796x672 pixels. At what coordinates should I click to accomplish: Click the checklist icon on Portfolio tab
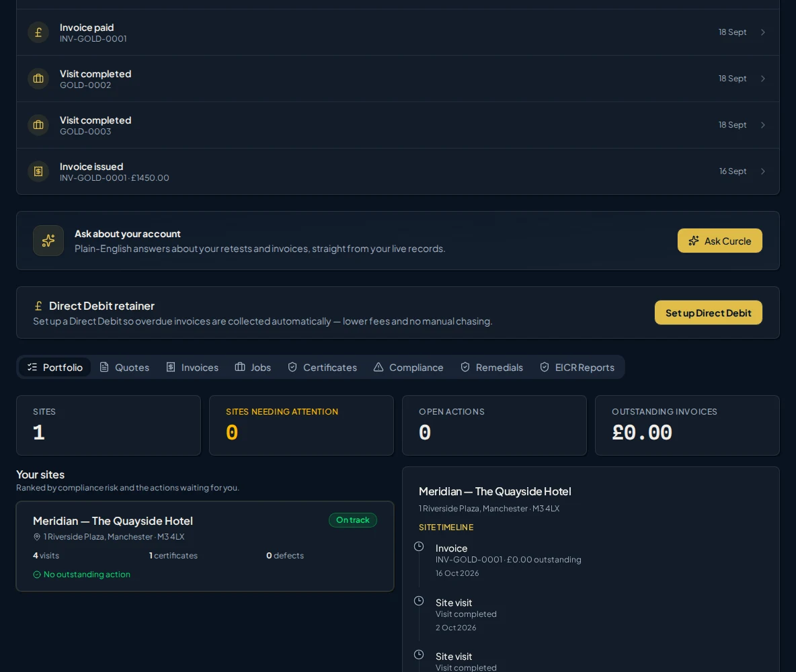pos(32,367)
